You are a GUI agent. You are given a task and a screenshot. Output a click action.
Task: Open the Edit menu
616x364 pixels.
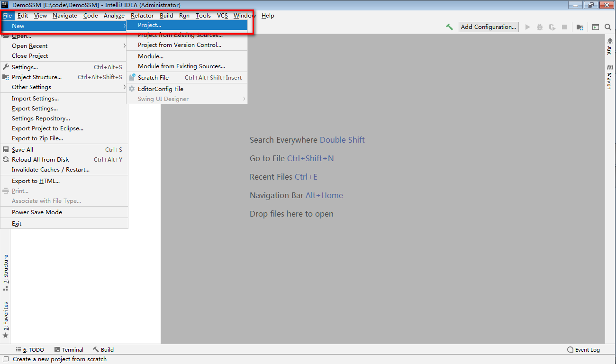23,15
